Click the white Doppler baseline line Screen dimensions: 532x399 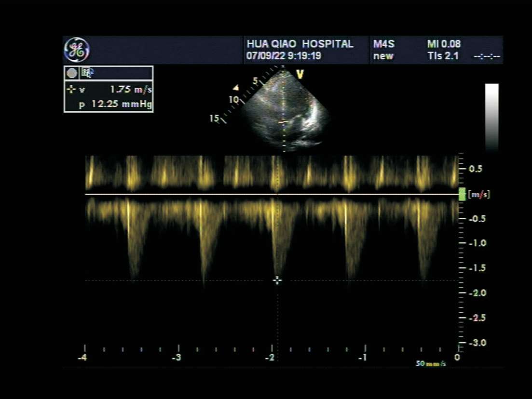click(272, 194)
